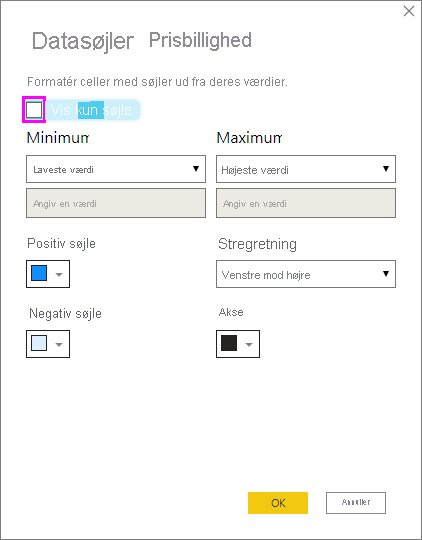Expand the Venstre mod højre direction dropdown

[x=306, y=274]
